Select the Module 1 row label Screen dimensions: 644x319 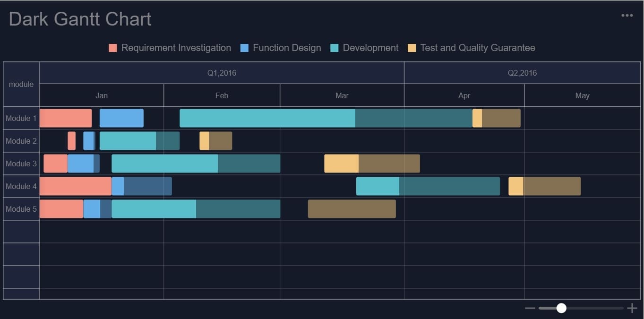tap(21, 118)
